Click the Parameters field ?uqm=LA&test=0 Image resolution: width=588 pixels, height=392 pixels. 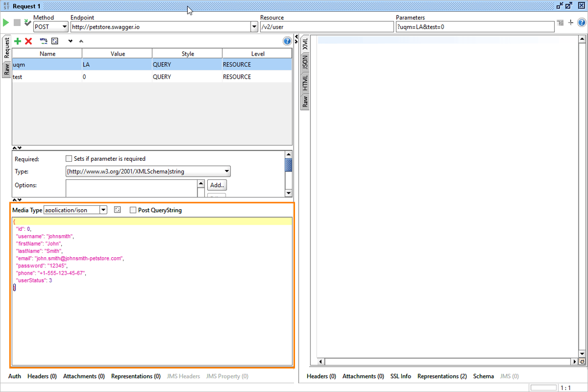coord(475,27)
